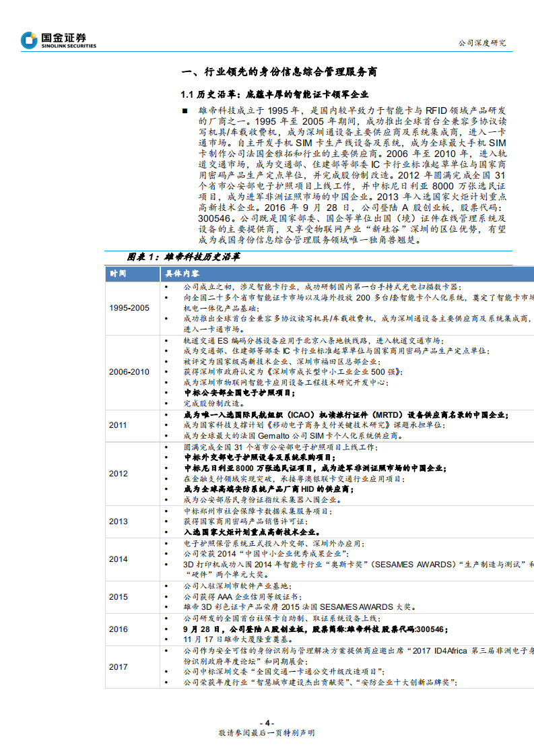
Task: Click the heading '一、行业领先的身份信息综合管理服务商'
Action: pos(279,72)
